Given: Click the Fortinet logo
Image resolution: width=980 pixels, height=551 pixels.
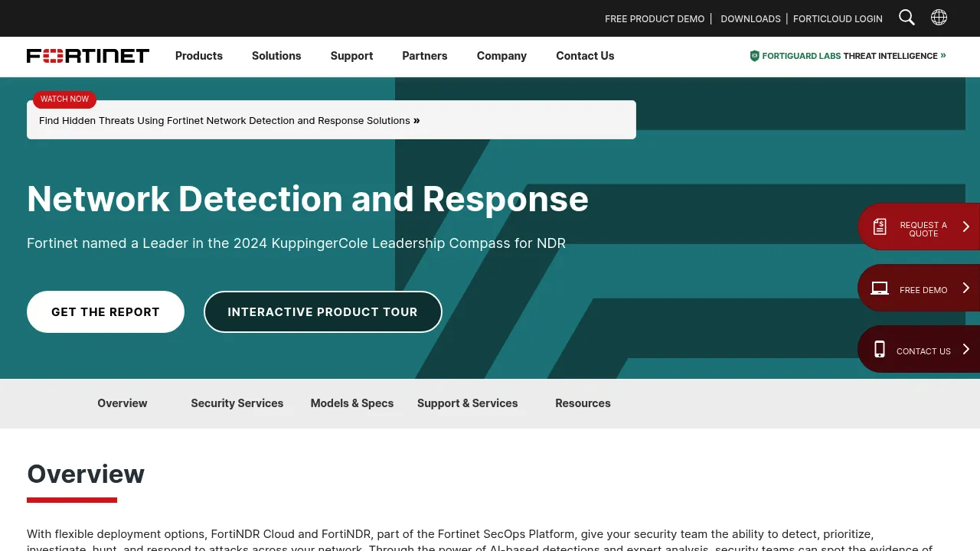Looking at the screenshot, I should click(x=88, y=56).
